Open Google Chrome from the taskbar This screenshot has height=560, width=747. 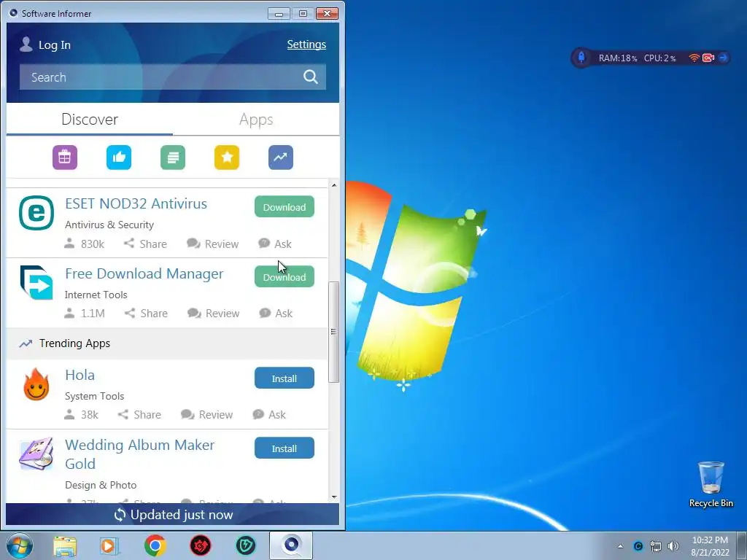click(155, 545)
